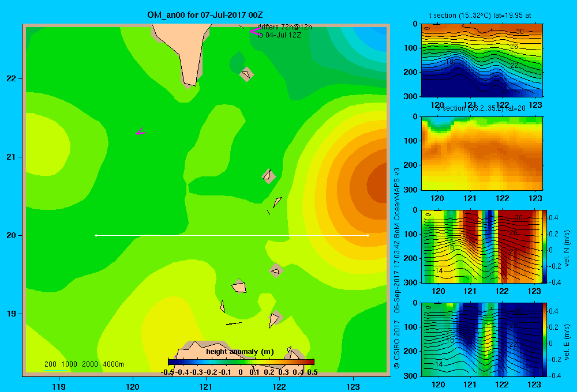The image size is (577, 392).
Task: Click the '14' contour label in vel. N section
Action: point(439,271)
